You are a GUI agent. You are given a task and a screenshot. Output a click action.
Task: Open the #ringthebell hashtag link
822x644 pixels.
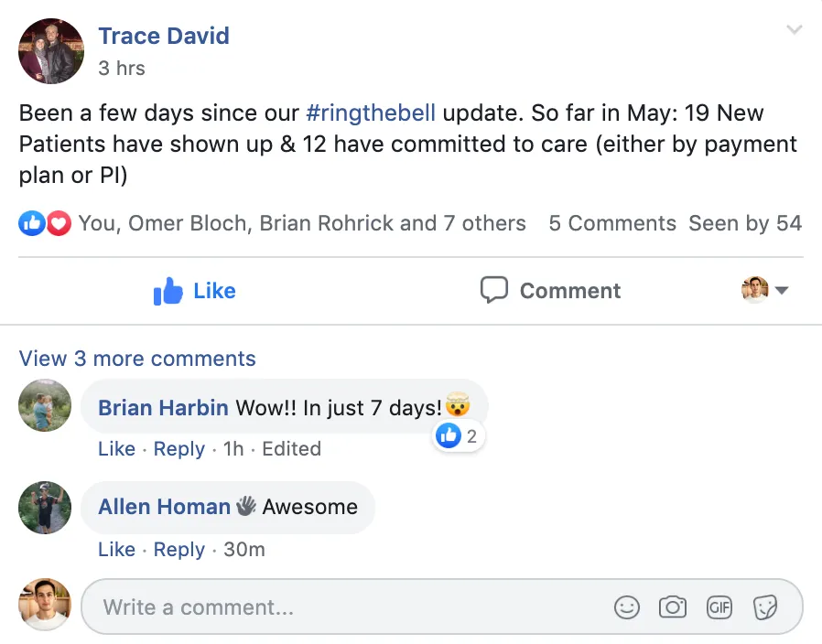[x=371, y=113]
